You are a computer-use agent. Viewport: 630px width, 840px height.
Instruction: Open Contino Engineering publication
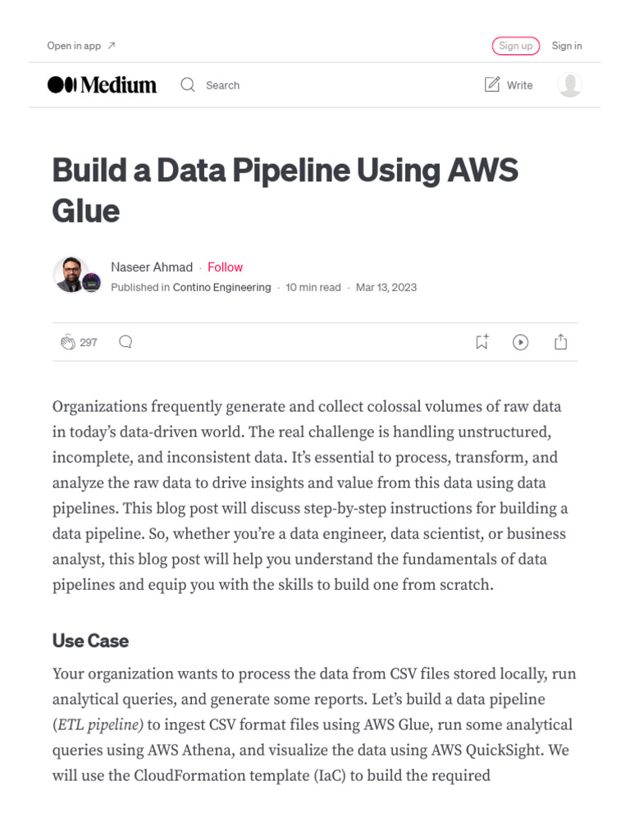point(221,287)
